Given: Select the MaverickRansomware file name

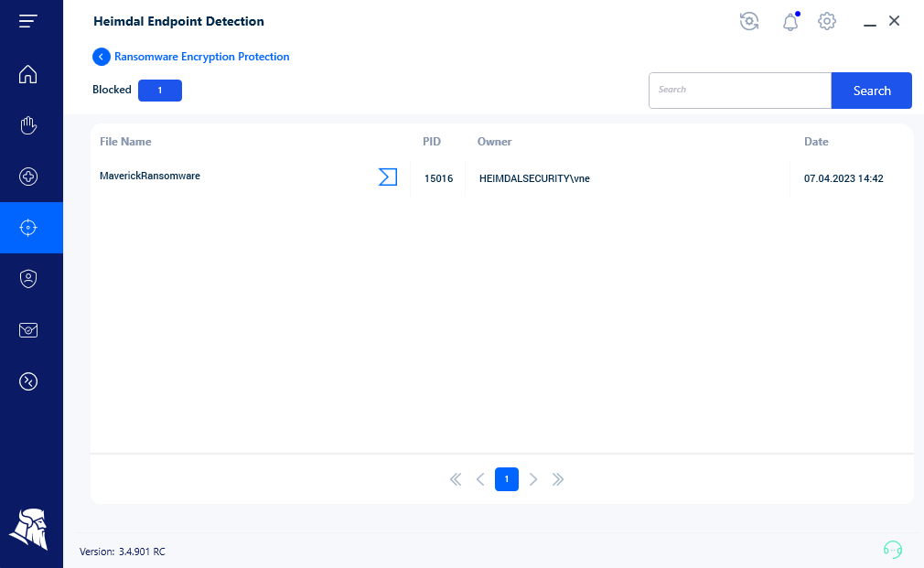Looking at the screenshot, I should pyautogui.click(x=150, y=176).
